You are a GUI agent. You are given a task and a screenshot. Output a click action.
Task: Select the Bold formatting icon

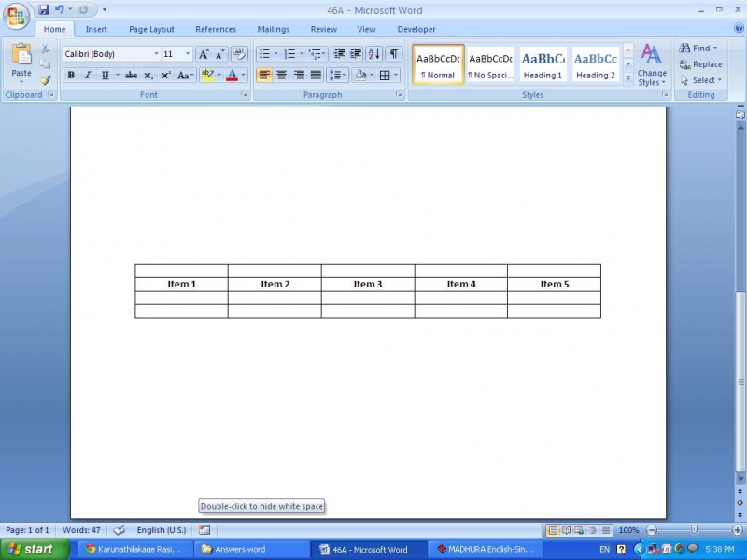click(x=71, y=75)
